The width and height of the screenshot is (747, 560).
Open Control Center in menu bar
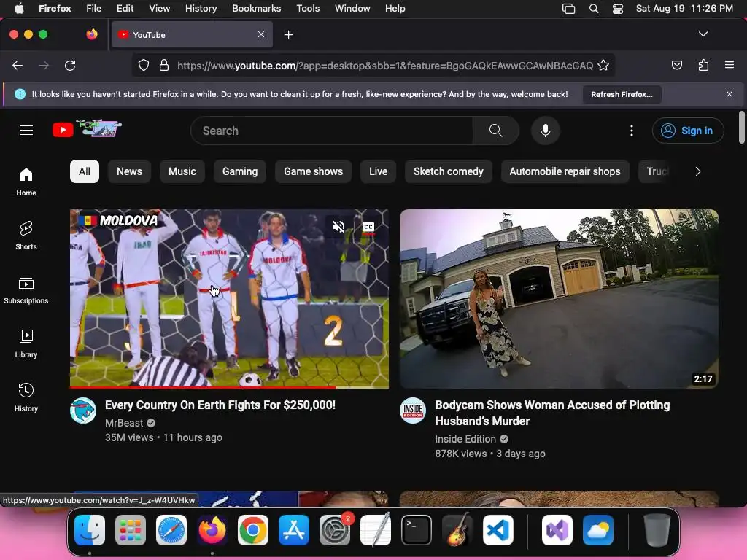coord(618,9)
